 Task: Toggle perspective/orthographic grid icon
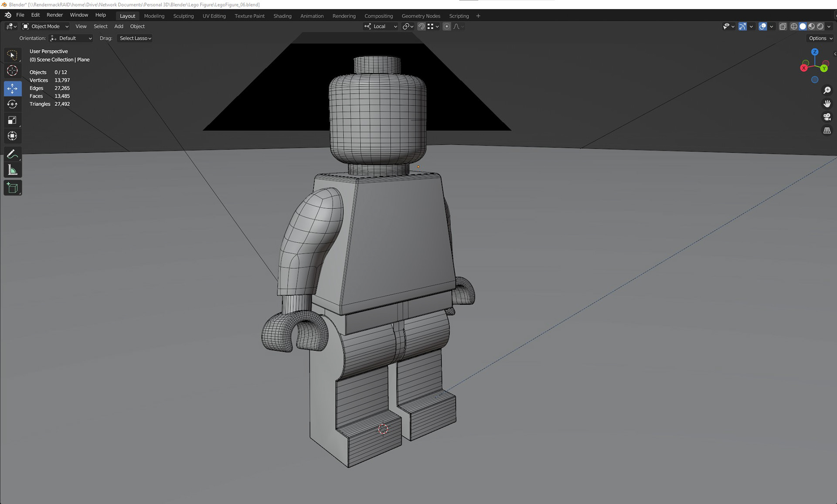(x=827, y=130)
